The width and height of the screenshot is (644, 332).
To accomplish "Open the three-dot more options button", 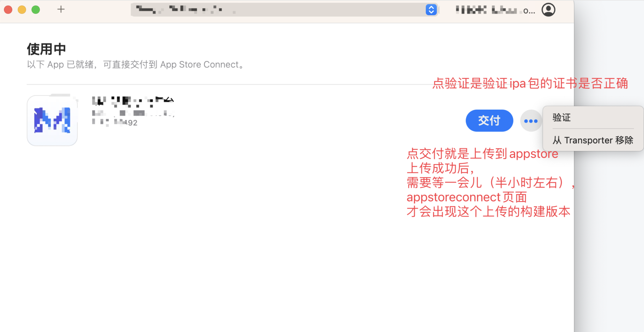I will (531, 121).
